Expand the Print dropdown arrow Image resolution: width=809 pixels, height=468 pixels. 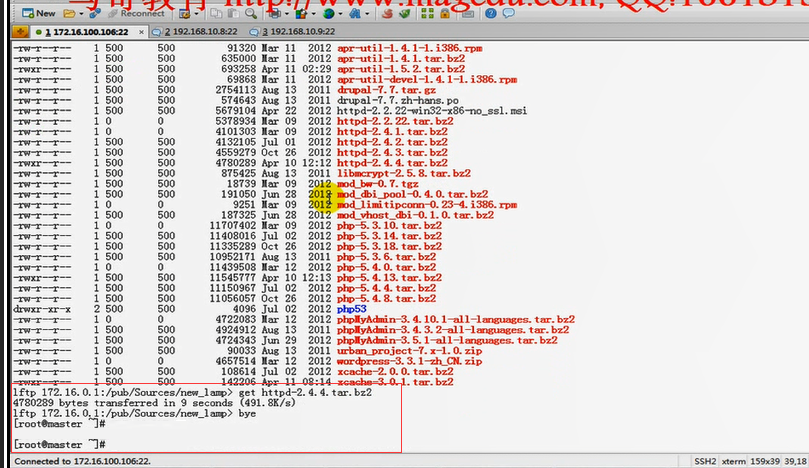point(286,14)
